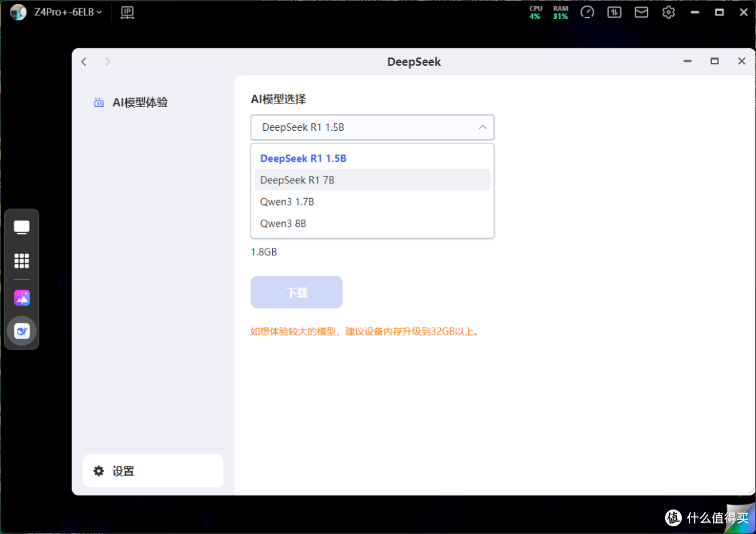The image size is (756, 534).
Task: Click the IP network icon in top bar
Action: click(x=127, y=13)
